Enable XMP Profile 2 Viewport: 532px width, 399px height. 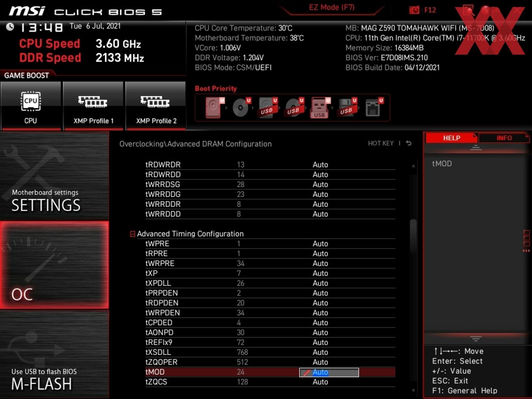coord(156,106)
